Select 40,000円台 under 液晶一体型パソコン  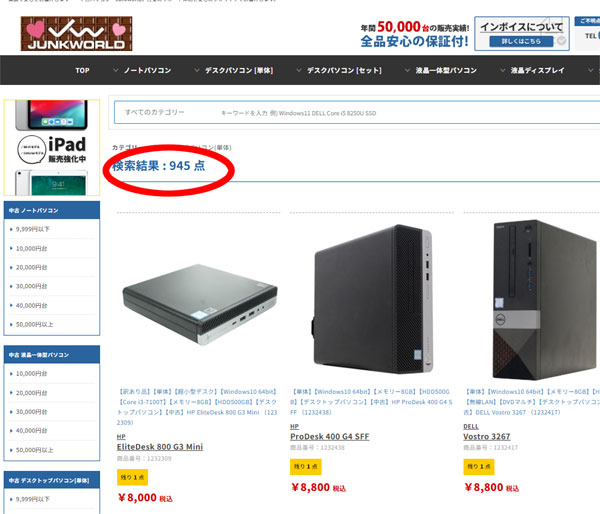31,431
